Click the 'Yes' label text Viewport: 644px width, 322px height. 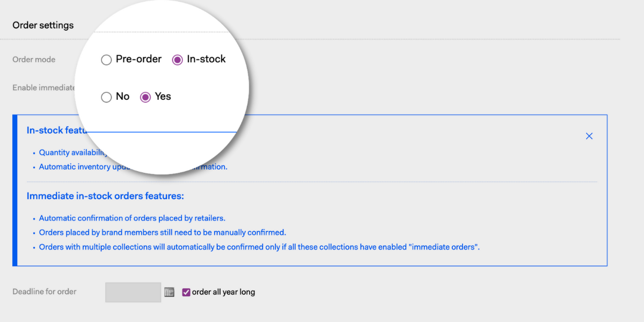pos(163,96)
